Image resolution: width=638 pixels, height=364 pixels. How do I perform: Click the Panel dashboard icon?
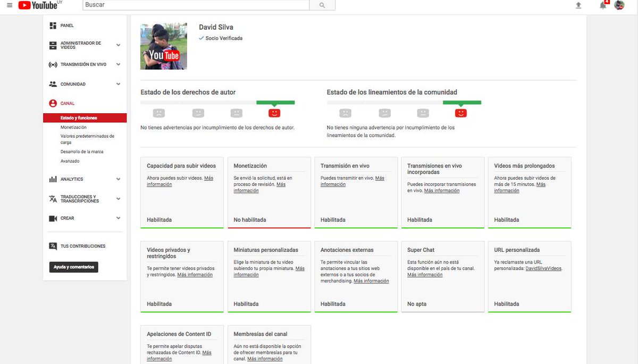click(53, 26)
